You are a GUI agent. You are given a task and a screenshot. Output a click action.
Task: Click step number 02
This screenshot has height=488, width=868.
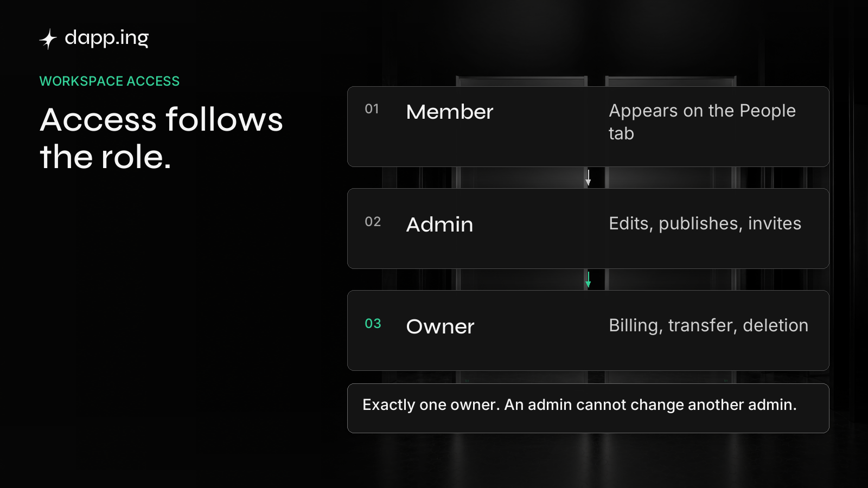pyautogui.click(x=373, y=222)
